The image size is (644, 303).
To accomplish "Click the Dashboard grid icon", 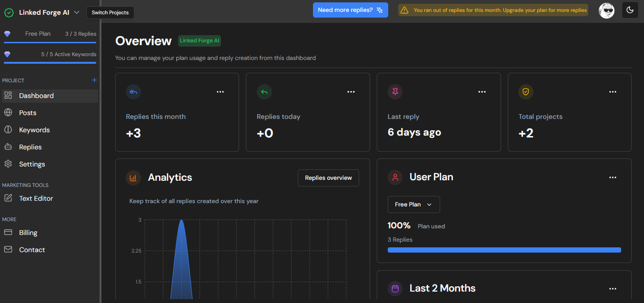I will click(8, 96).
